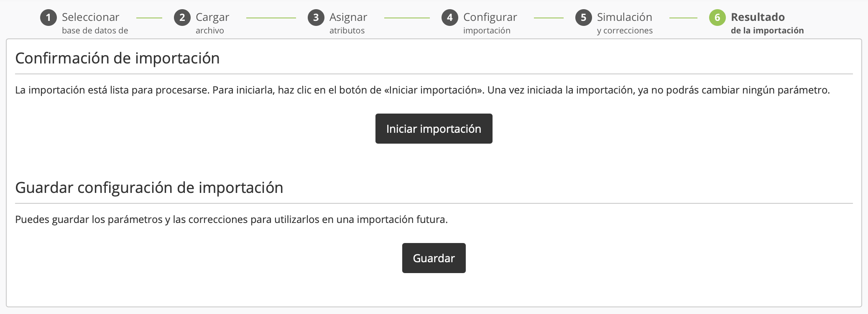868x314 pixels.
Task: Click the green step 6 circle
Action: click(717, 18)
